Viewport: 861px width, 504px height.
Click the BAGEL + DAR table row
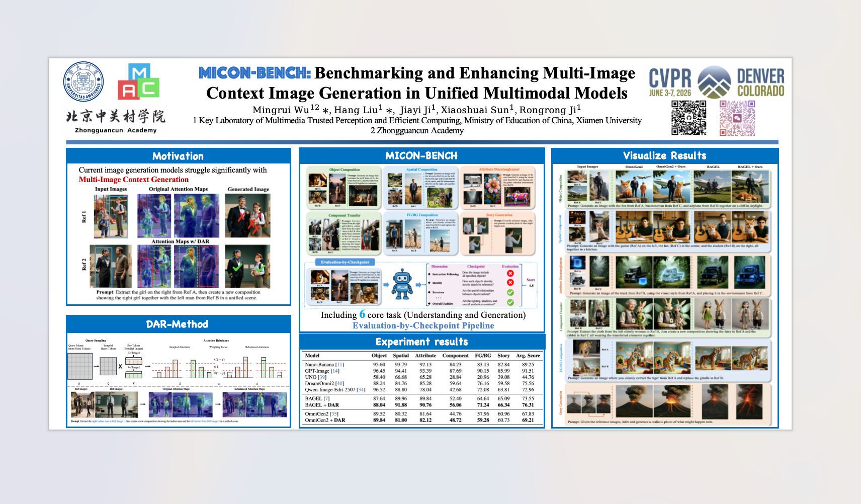(422, 405)
